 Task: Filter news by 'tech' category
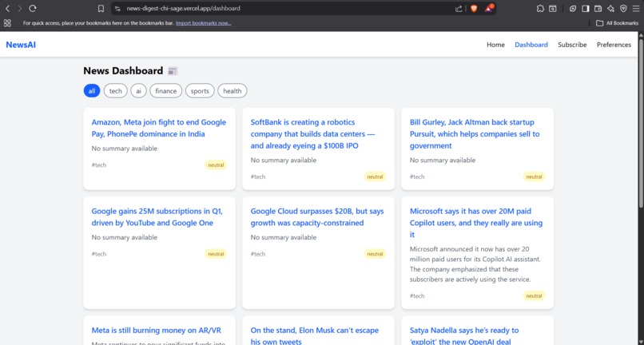115,91
